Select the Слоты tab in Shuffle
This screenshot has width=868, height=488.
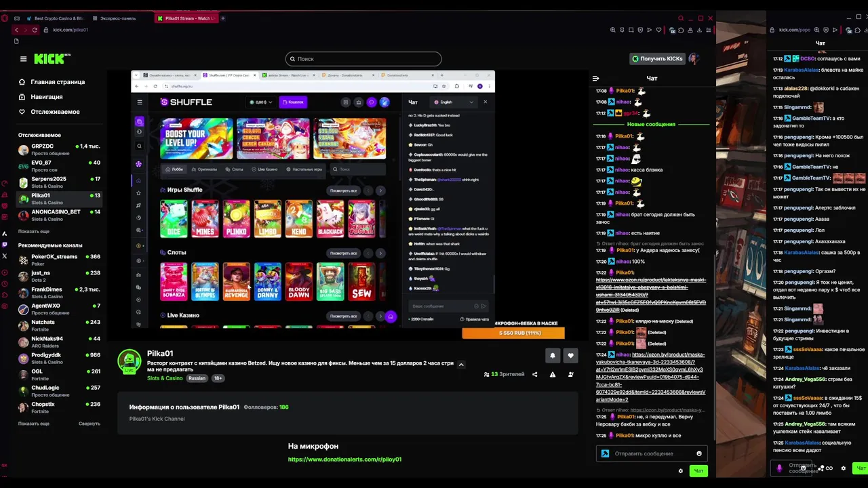click(234, 169)
